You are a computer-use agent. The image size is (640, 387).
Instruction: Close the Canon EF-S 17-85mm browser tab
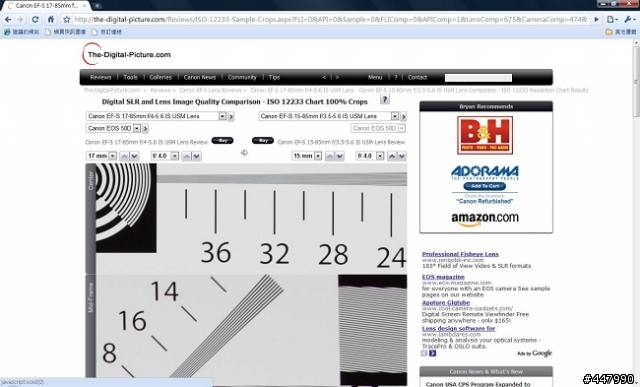tap(84, 6)
